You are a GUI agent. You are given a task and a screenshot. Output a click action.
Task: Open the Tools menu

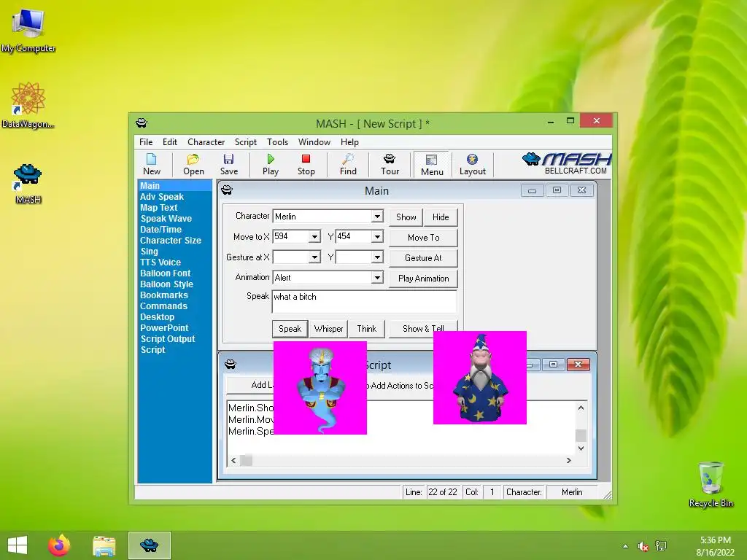pos(277,142)
